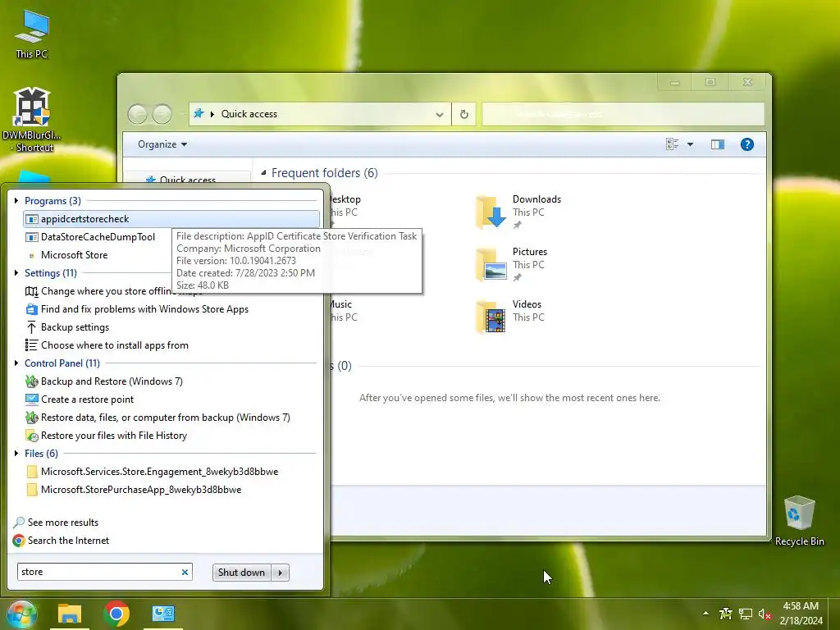Click the network status tray icon

[745, 614]
